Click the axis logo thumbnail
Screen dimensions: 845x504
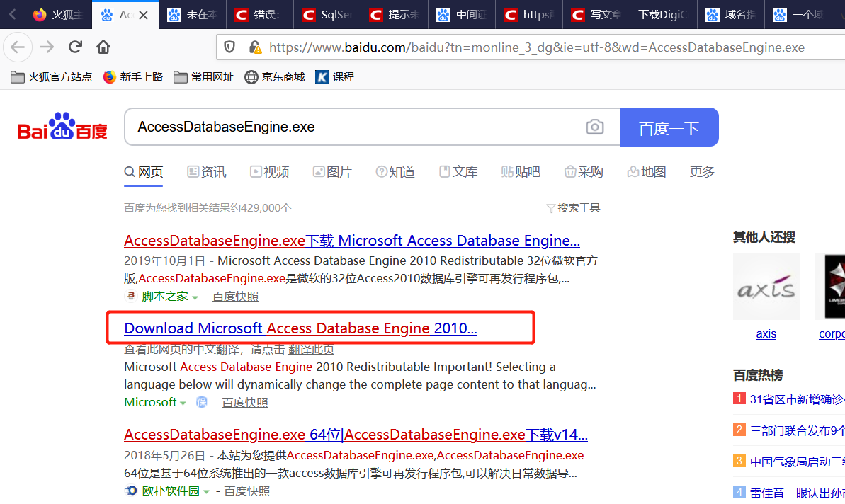[766, 287]
